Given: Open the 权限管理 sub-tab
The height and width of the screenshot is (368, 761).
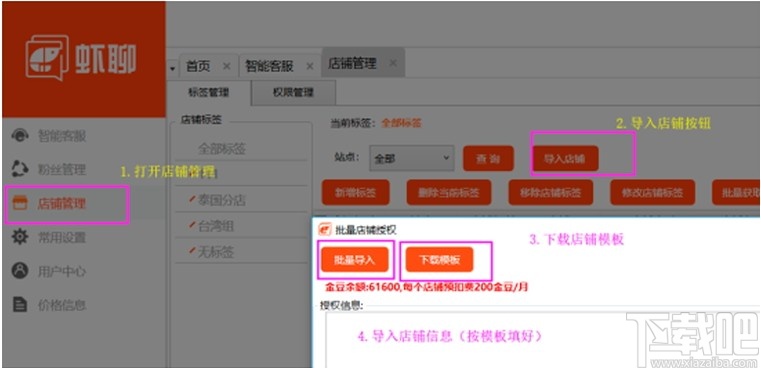Looking at the screenshot, I should tap(293, 92).
